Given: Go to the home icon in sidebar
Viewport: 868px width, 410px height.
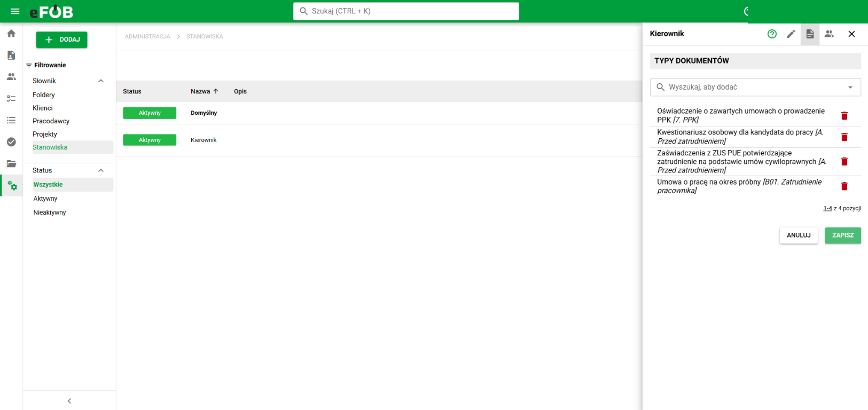Looking at the screenshot, I should pos(11,34).
